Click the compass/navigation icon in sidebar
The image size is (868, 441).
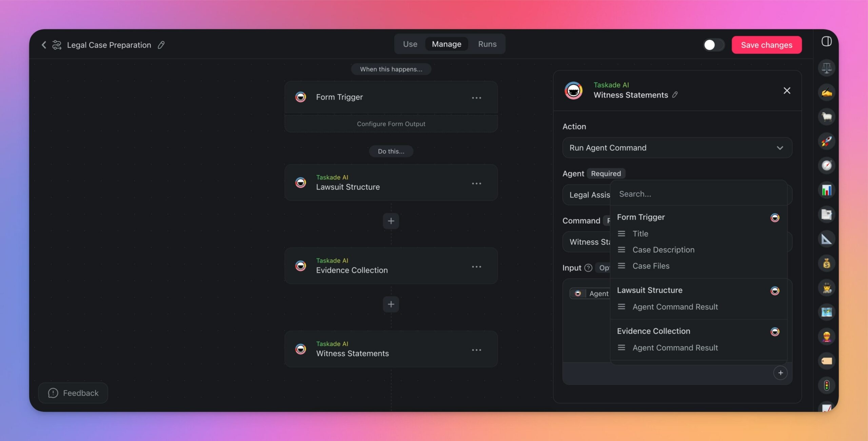pos(826,165)
